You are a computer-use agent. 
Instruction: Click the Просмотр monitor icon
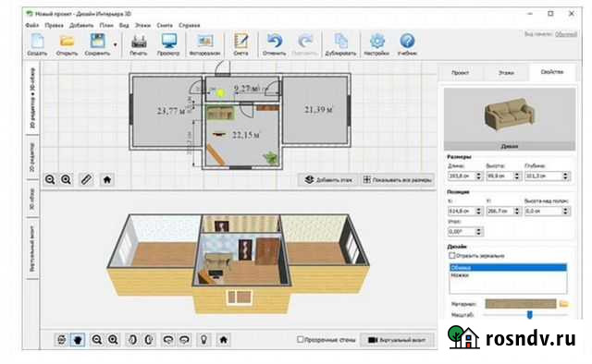[x=168, y=41]
